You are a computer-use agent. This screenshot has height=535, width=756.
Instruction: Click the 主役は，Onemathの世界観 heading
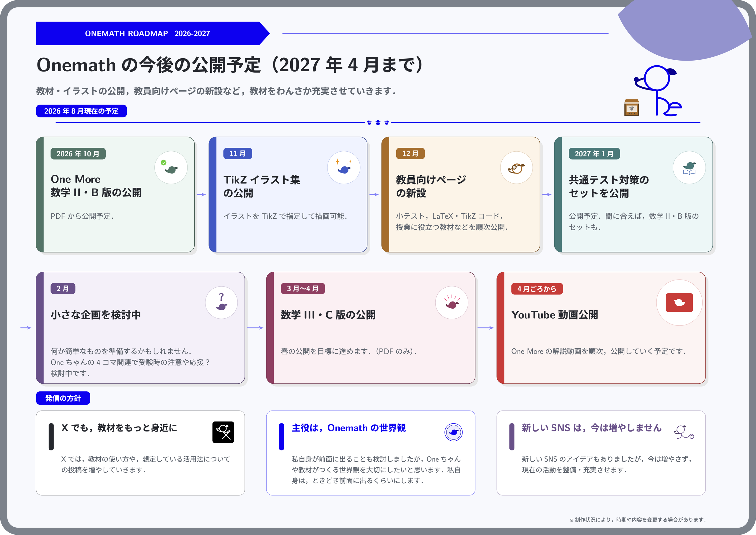[x=349, y=427]
